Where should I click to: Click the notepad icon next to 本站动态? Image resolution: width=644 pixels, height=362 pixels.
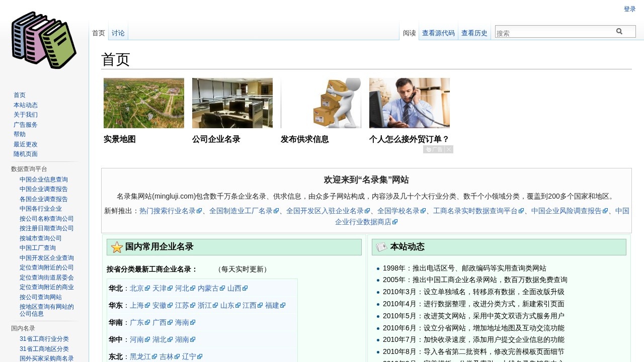382,246
